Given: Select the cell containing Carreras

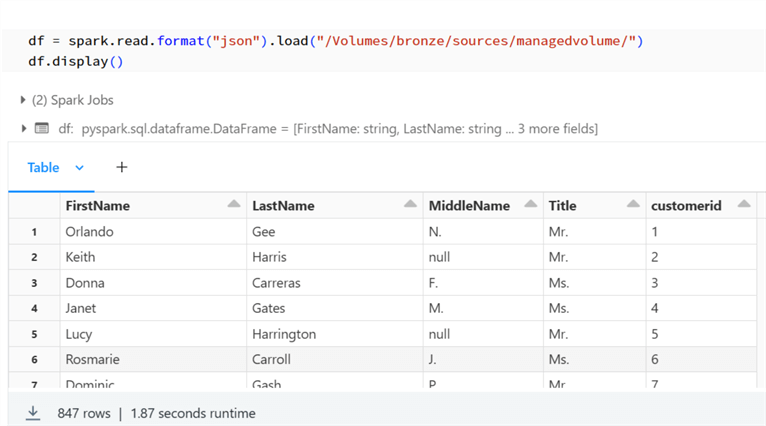Looking at the screenshot, I should pyautogui.click(x=335, y=283).
